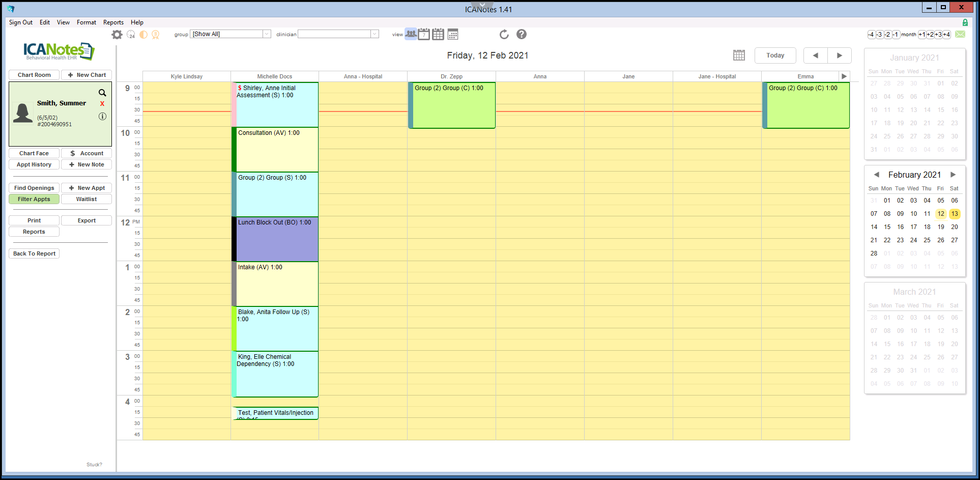Open Shirley, Anne Initial Assessment appointment
This screenshot has height=480, width=980.
click(x=275, y=104)
